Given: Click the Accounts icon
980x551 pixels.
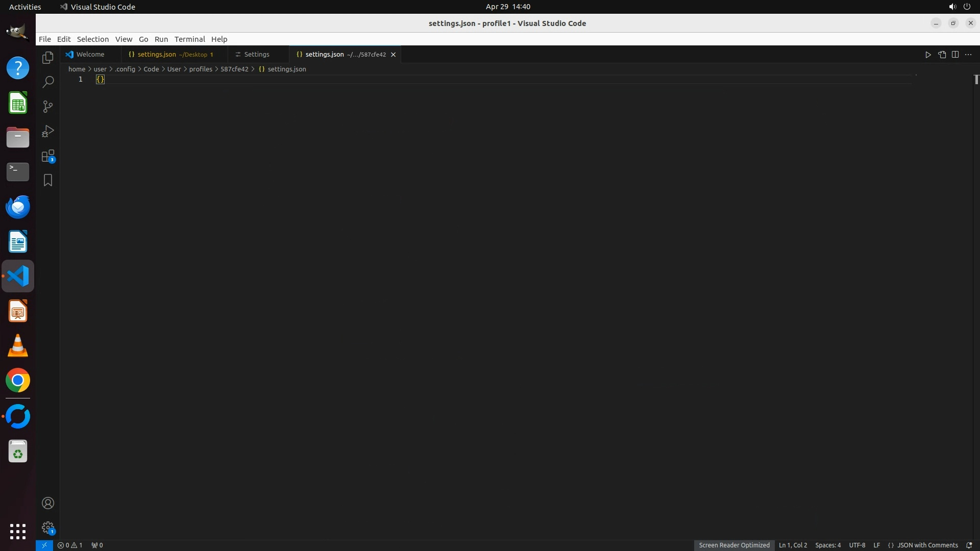Looking at the screenshot, I should point(47,504).
